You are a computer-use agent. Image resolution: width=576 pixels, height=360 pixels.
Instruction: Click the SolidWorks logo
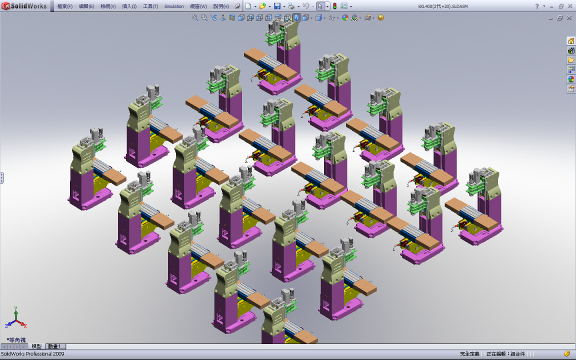click(x=24, y=6)
